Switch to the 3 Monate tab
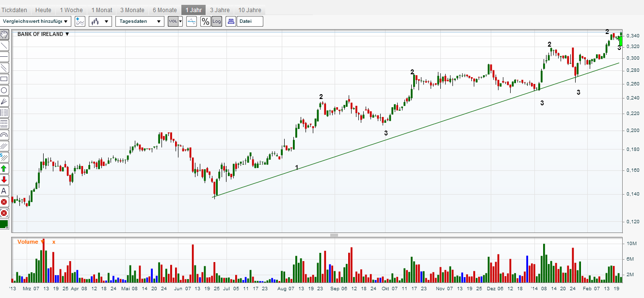Image resolution: width=644 pixels, height=298 pixels. tap(132, 10)
